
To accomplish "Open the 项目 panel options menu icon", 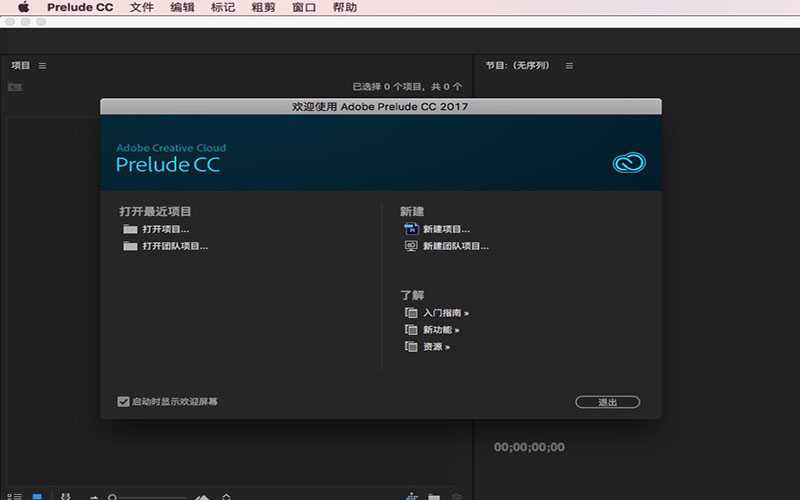I will click(42, 66).
